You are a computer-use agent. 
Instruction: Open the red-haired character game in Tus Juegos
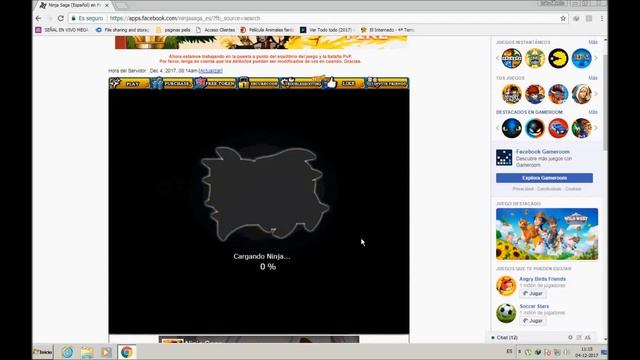(535, 94)
